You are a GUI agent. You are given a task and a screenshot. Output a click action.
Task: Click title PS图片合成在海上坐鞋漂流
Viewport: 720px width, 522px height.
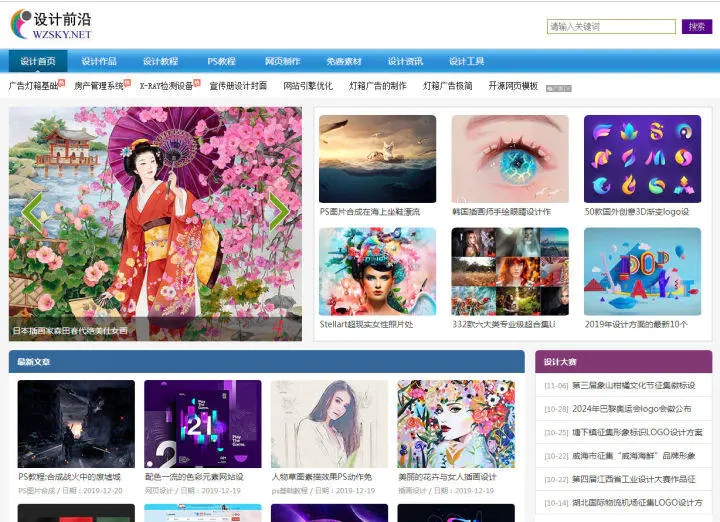pos(370,212)
